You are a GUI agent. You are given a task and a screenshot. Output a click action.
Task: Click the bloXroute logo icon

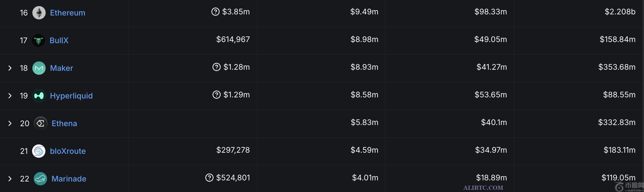pos(39,151)
